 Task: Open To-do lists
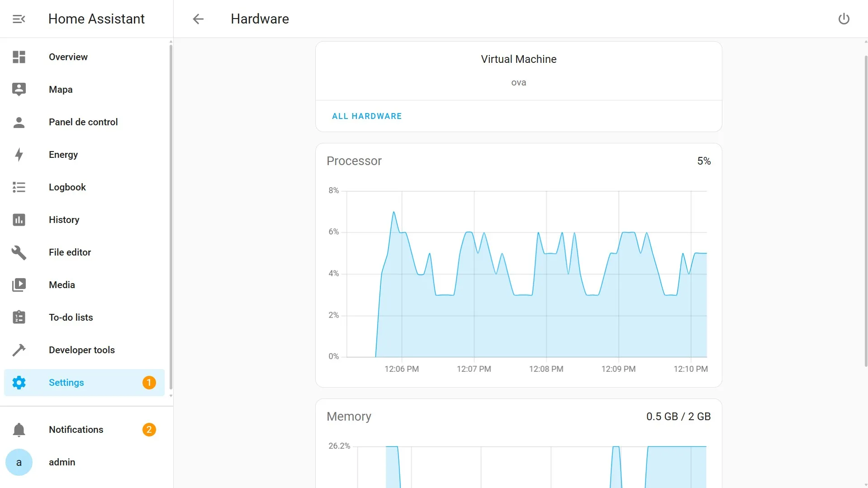click(x=84, y=317)
